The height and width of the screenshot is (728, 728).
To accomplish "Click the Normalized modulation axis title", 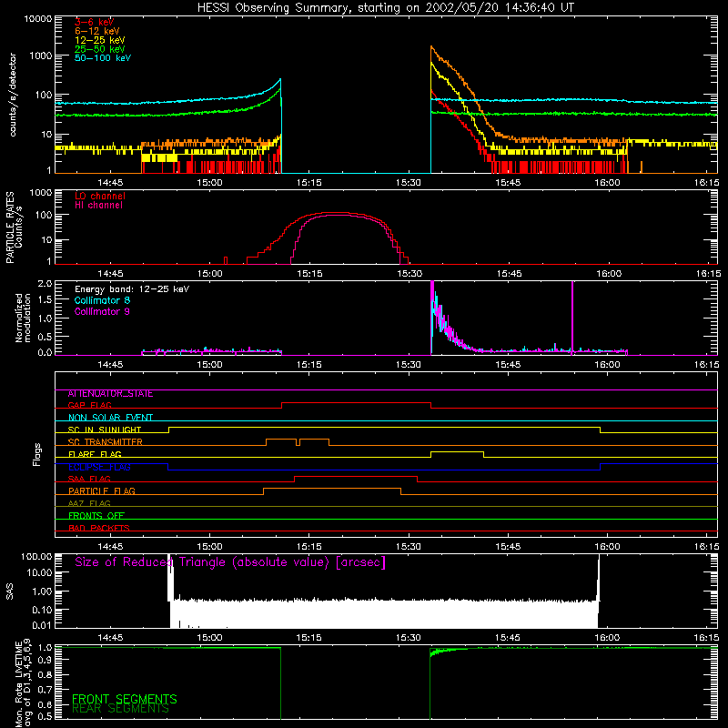I will click(23, 318).
